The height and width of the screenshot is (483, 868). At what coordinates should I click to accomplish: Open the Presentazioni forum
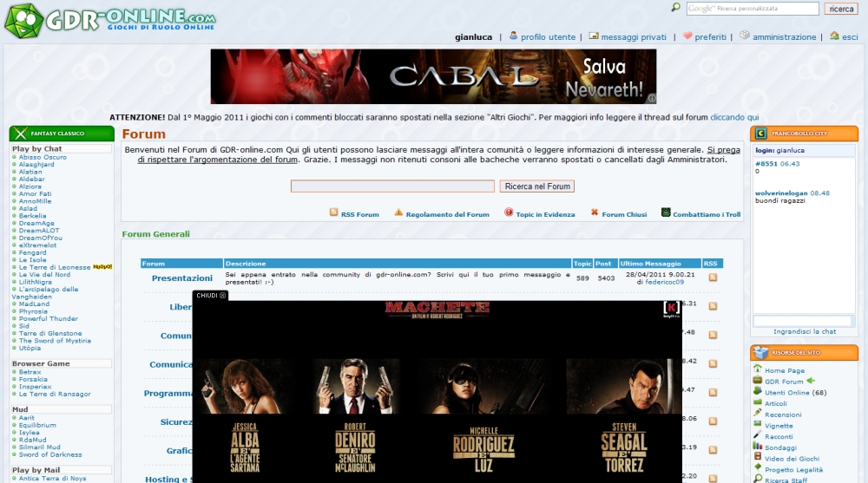pos(182,278)
